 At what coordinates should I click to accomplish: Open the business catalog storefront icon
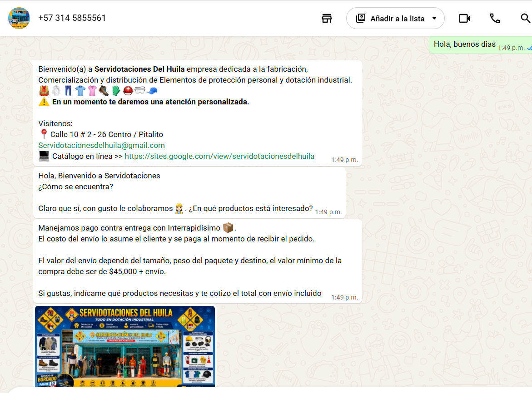327,18
